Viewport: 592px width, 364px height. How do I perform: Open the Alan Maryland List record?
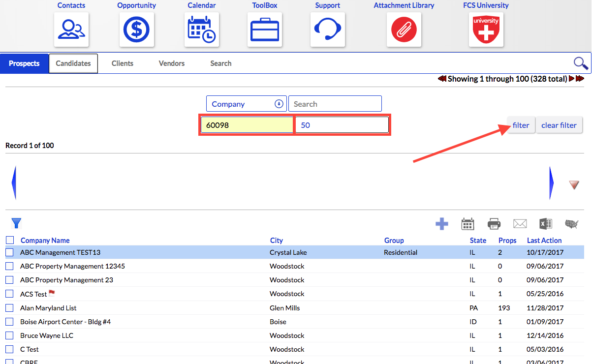pyautogui.click(x=48, y=308)
